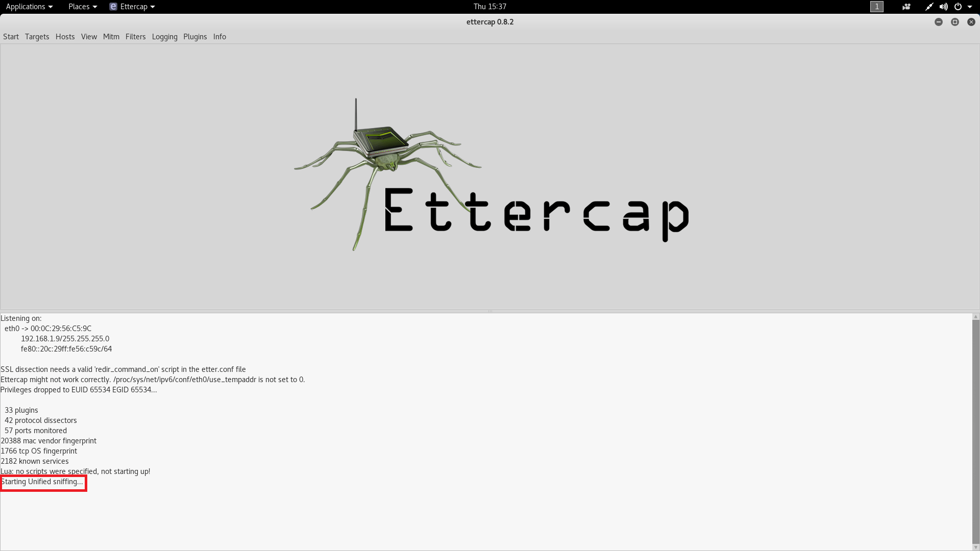Click the '2182 known services' line
The height and width of the screenshot is (551, 980).
point(35,461)
